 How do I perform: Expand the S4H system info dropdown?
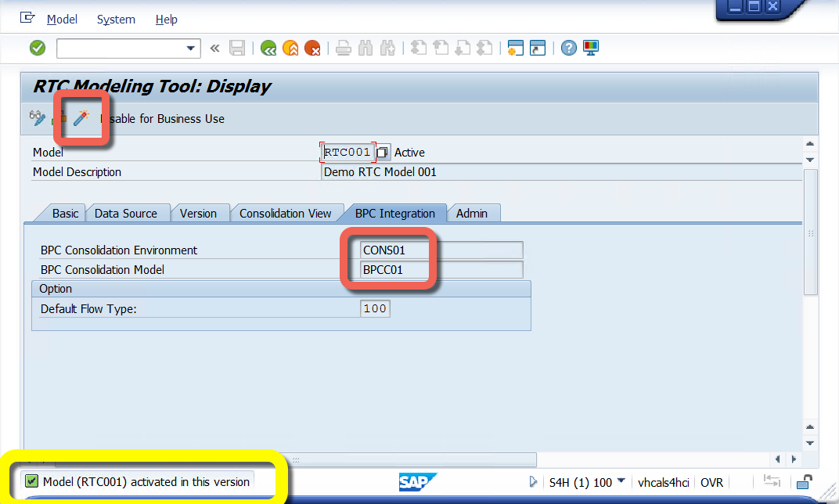pyautogui.click(x=621, y=482)
